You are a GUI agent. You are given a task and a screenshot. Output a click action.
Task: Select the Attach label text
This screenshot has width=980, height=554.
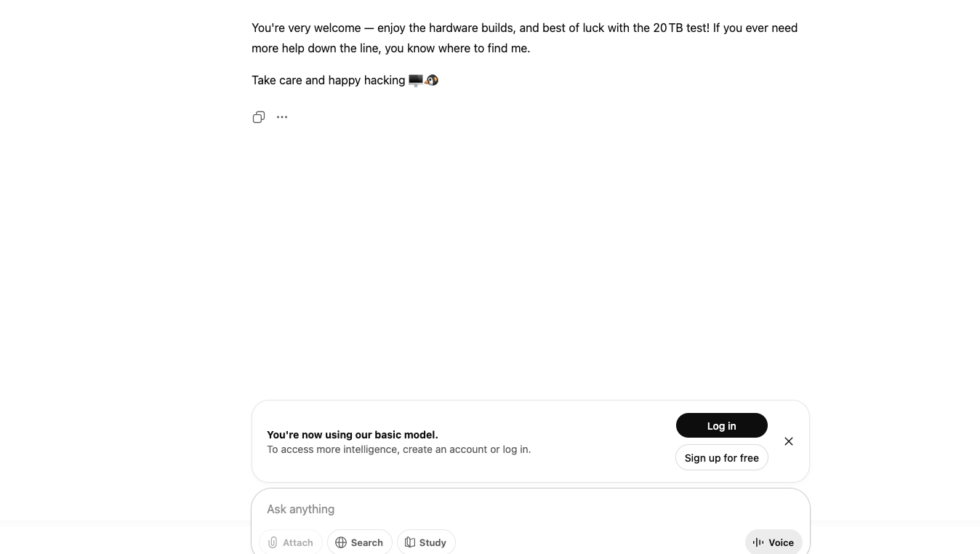tap(298, 542)
